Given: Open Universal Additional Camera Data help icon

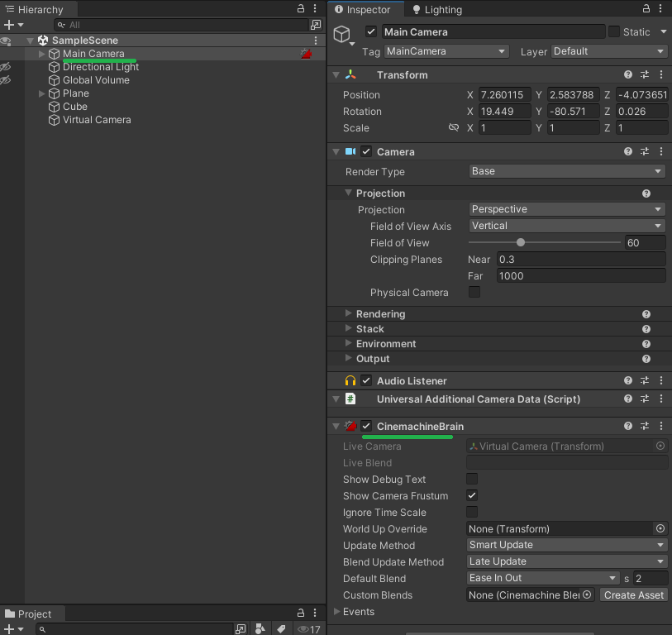Looking at the screenshot, I should 628,399.
